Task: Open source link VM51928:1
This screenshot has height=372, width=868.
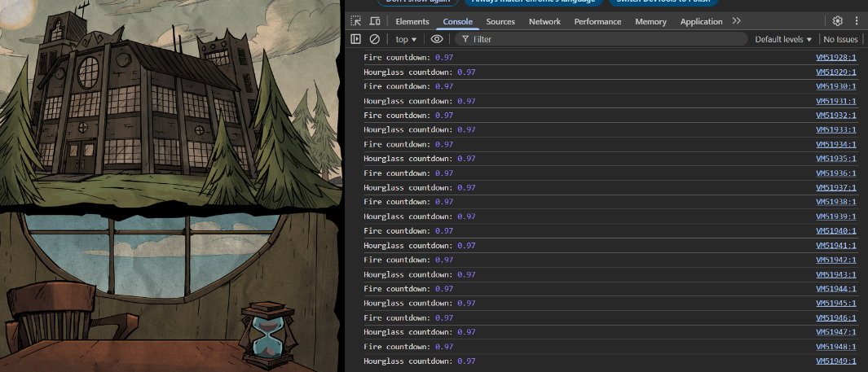Action: [835, 58]
